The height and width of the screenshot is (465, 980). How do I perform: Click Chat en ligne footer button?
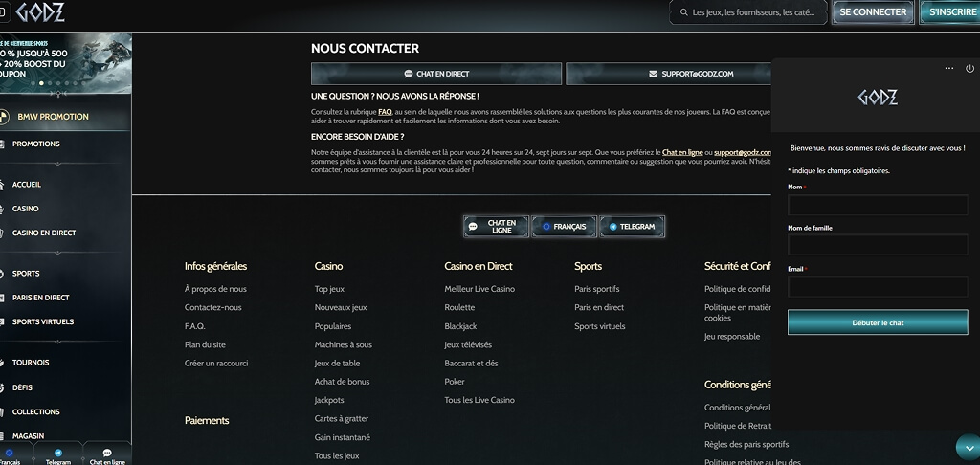pyautogui.click(x=497, y=227)
